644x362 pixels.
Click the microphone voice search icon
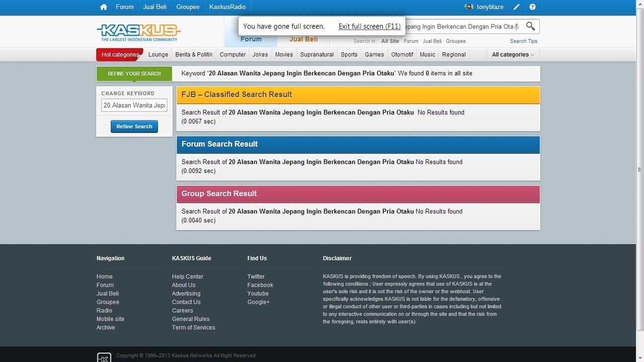(x=516, y=27)
